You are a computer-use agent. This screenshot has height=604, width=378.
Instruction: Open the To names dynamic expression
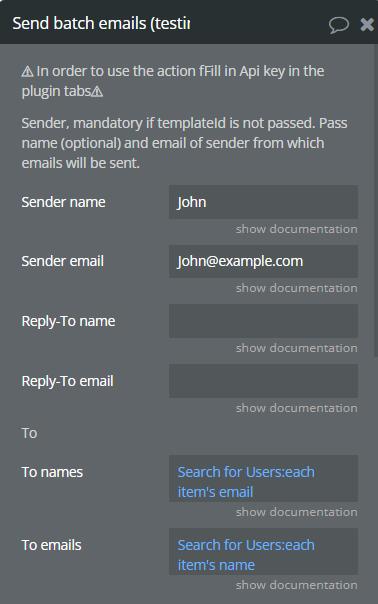pyautogui.click(x=263, y=478)
